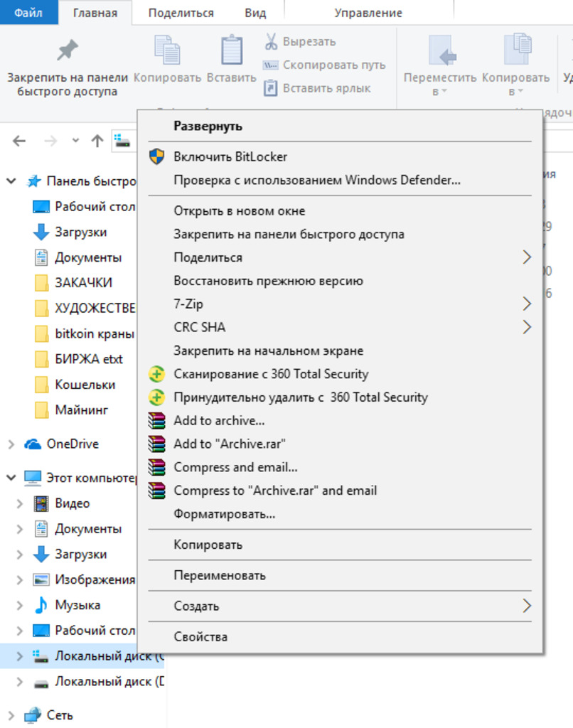The image size is (573, 728).
Task: Open the Файл tab
Action: (x=28, y=13)
